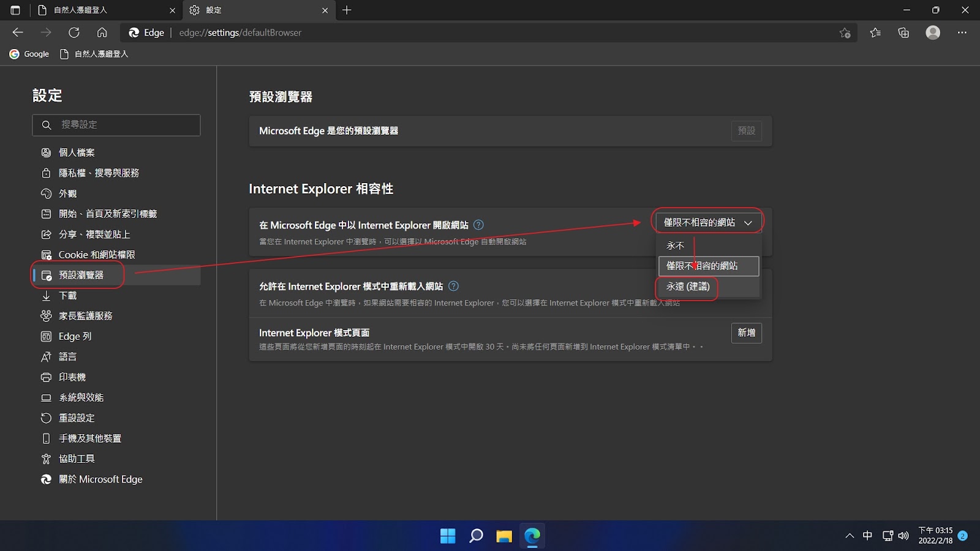Open the Windows Start menu
Image resolution: width=980 pixels, height=551 pixels.
pos(448,536)
